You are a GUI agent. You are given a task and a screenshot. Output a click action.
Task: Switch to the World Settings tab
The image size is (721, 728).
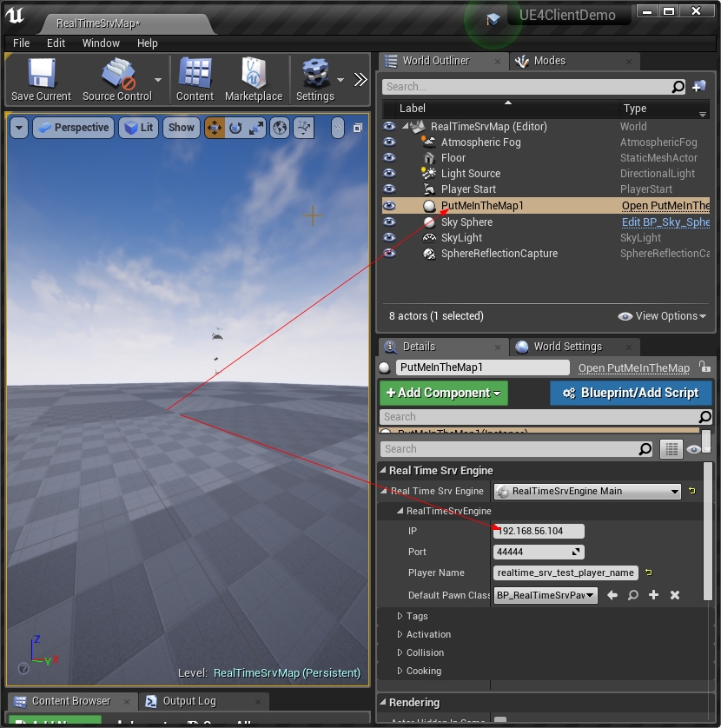[x=574, y=347]
